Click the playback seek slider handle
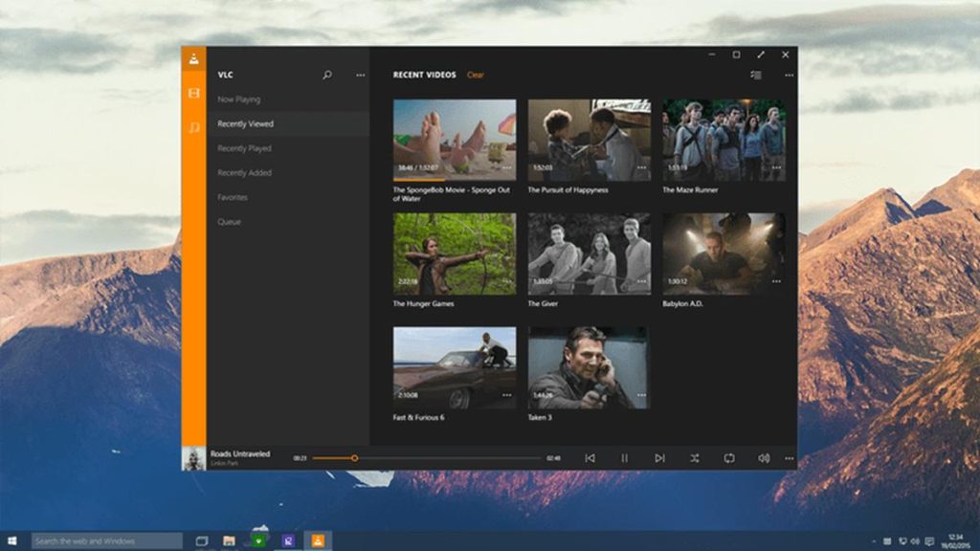This screenshot has height=551, width=980. tap(354, 458)
